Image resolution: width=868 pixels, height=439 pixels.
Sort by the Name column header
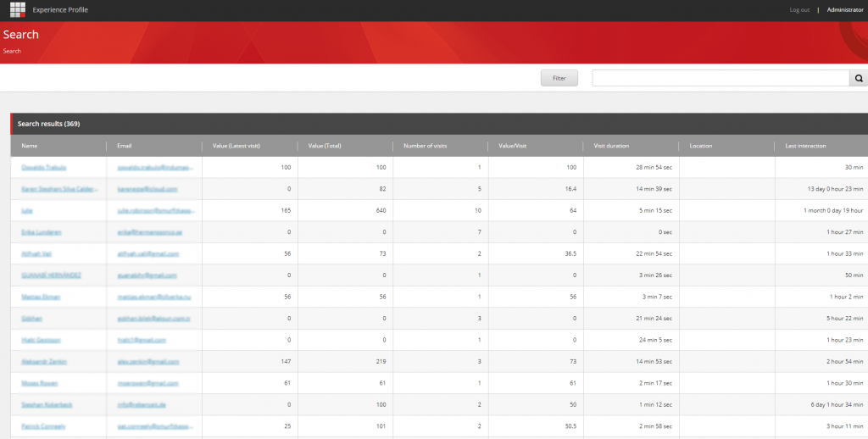30,146
